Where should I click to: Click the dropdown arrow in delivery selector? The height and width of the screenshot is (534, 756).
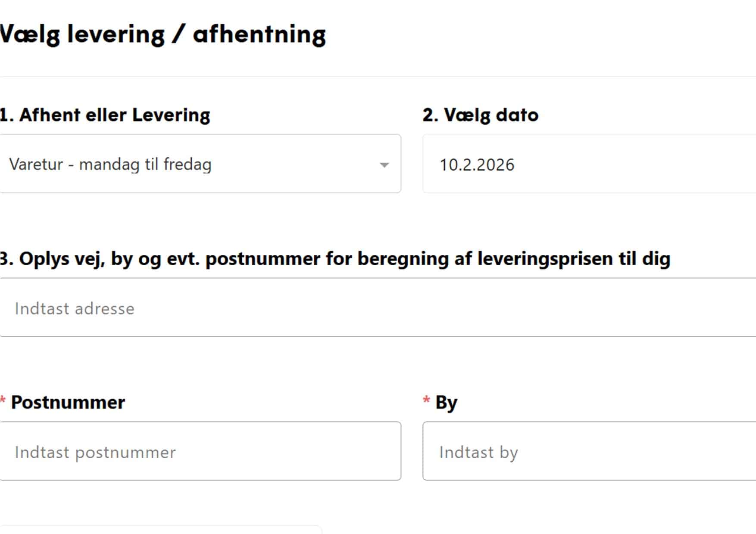point(384,165)
